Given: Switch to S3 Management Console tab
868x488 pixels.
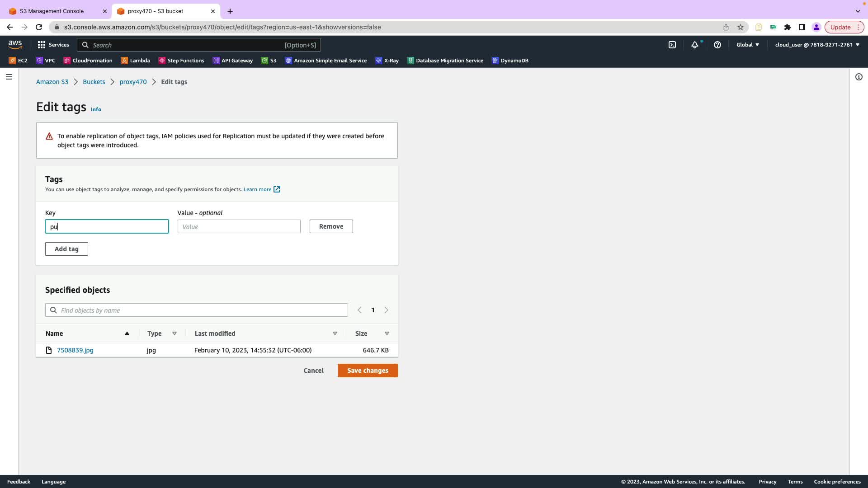Looking at the screenshot, I should (x=52, y=11).
